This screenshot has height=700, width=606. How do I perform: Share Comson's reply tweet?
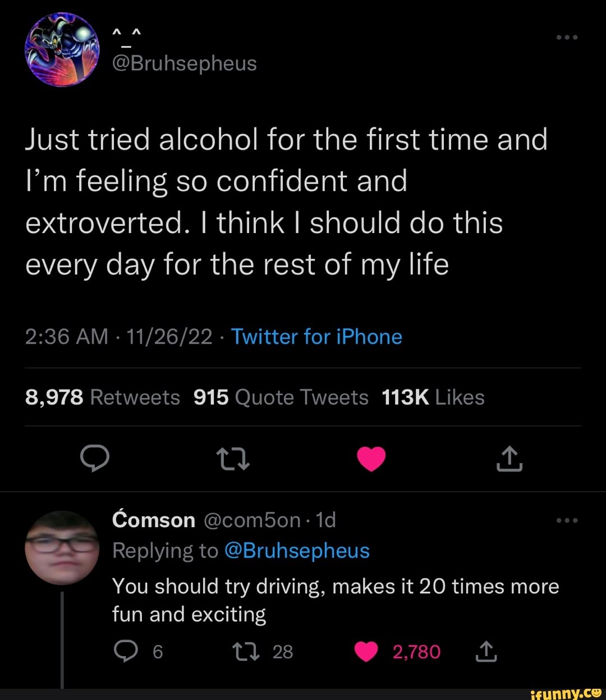pyautogui.click(x=486, y=652)
